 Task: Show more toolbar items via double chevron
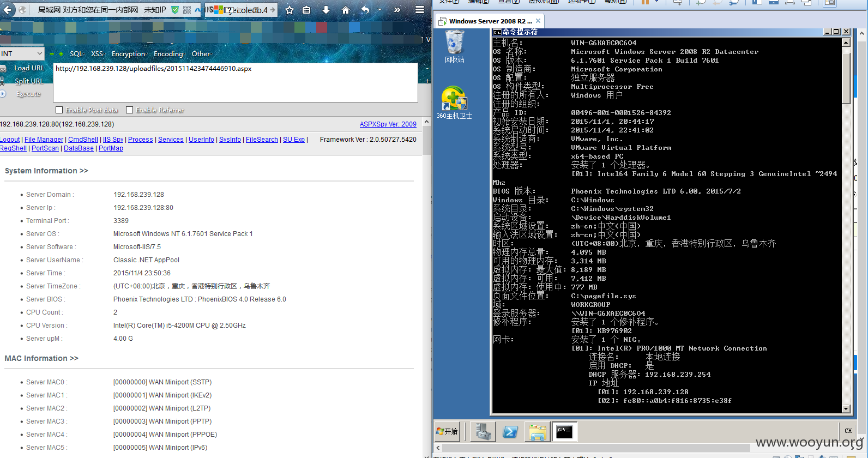[x=397, y=10]
